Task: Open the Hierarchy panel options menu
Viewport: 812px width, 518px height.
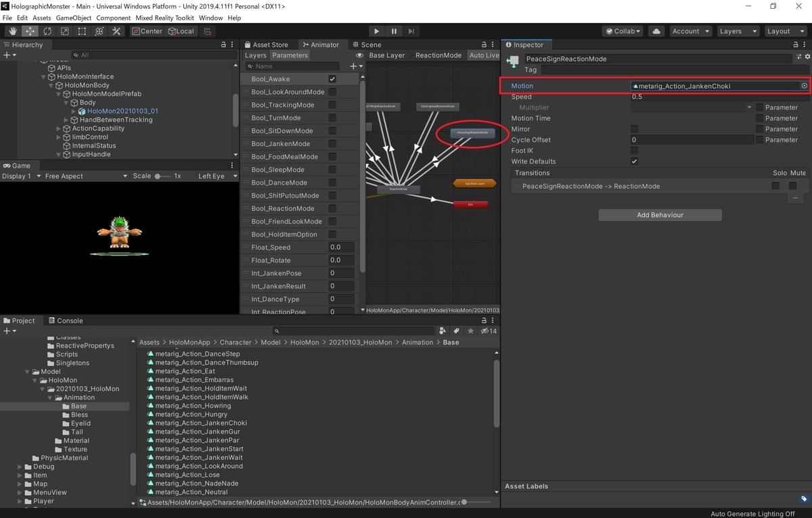Action: pyautogui.click(x=233, y=45)
